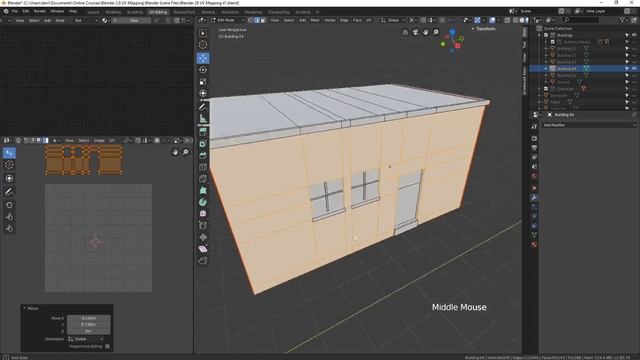Select the UV editor Relax tool
Image resolution: width=640 pixels, height=360 pixels.
[x=9, y=217]
